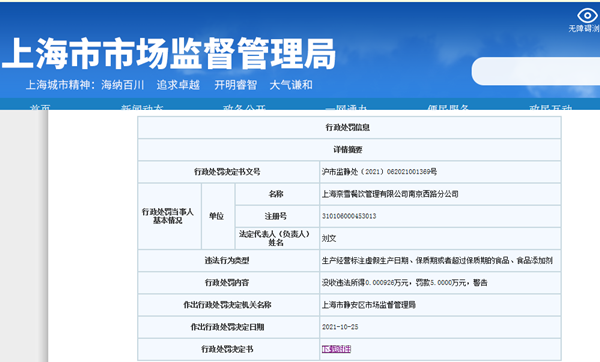Click the 行政处罚决定书 label cell
The image size is (600, 362).
(x=228, y=349)
